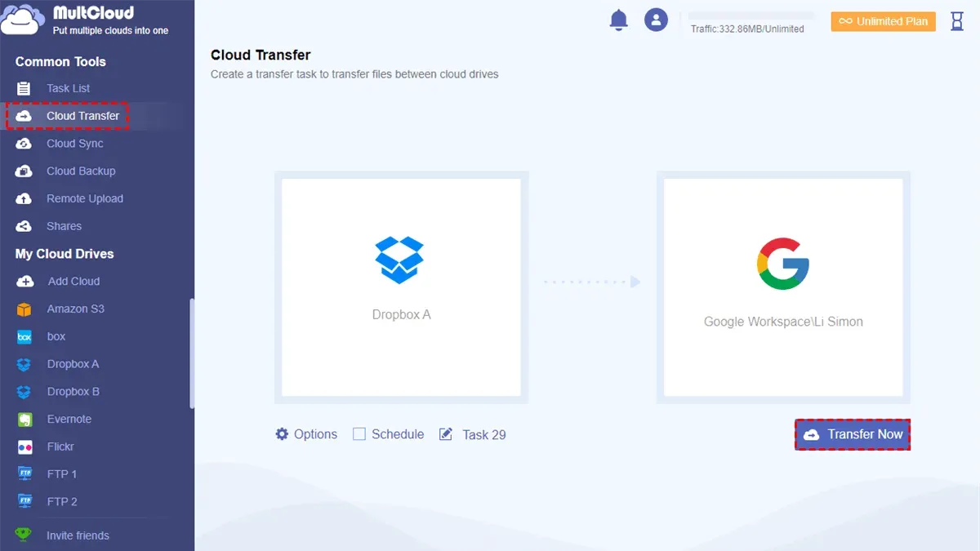Image resolution: width=980 pixels, height=551 pixels.
Task: Click the hourglass icon at top right
Action: pos(957,21)
